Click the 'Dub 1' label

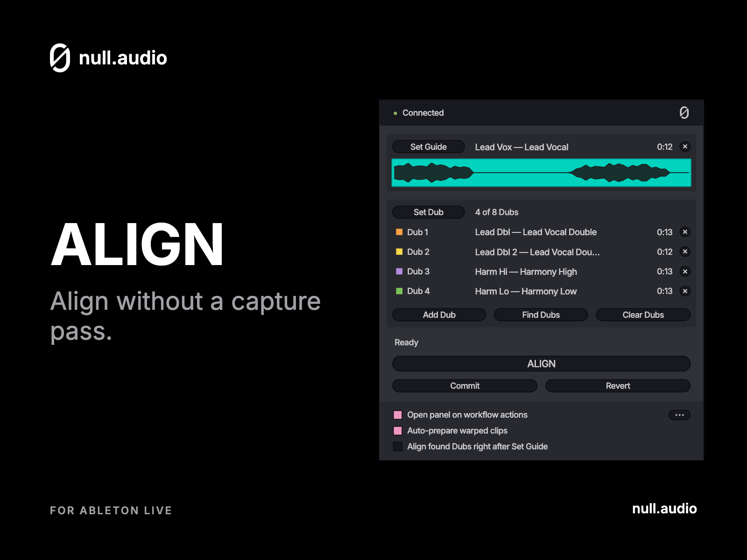pyautogui.click(x=417, y=232)
